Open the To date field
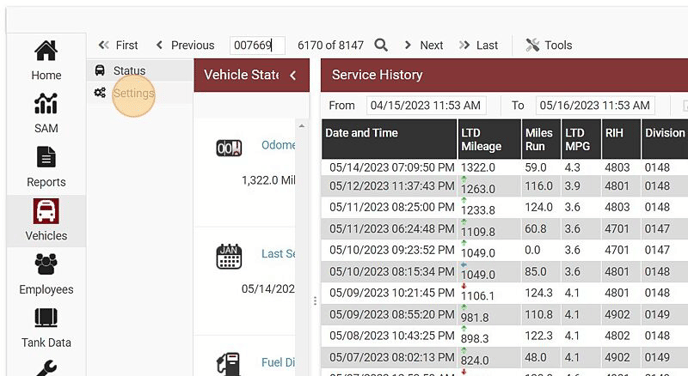Viewport: 688px width, 376px height. [595, 105]
